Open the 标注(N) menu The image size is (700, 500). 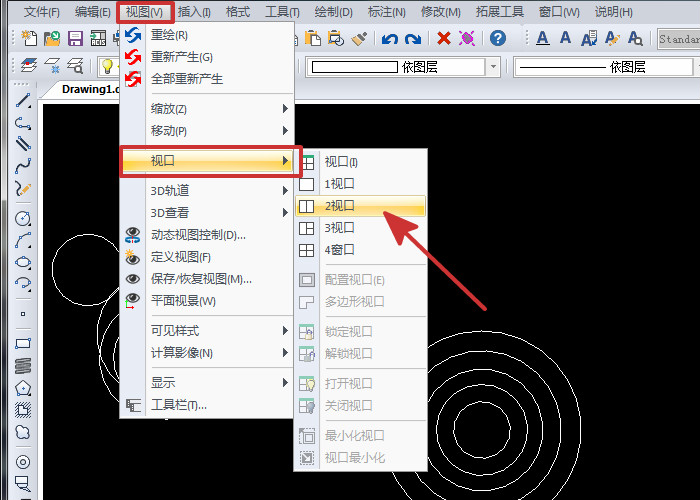click(x=387, y=12)
